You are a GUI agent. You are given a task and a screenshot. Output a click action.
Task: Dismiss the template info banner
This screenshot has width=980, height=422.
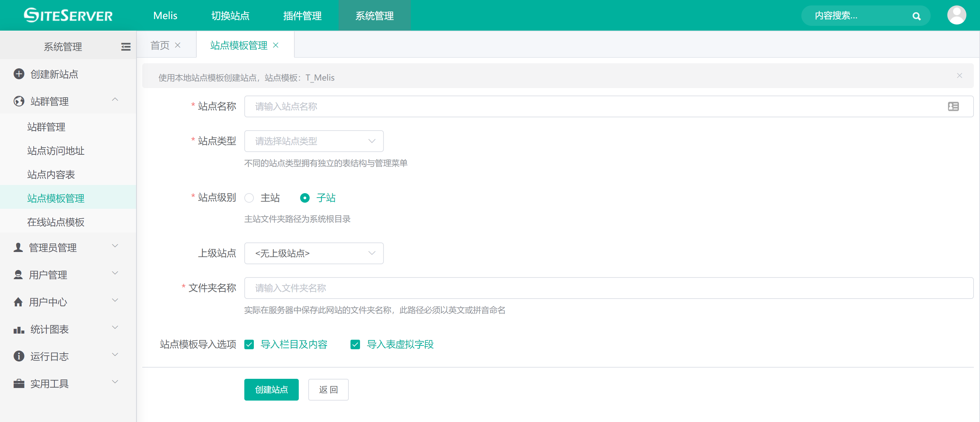tap(959, 75)
